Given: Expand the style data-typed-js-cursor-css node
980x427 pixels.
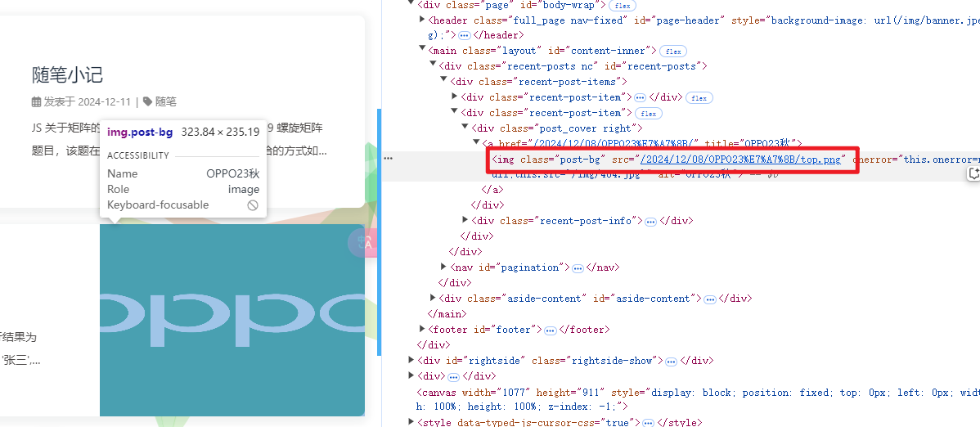Looking at the screenshot, I should [411, 421].
